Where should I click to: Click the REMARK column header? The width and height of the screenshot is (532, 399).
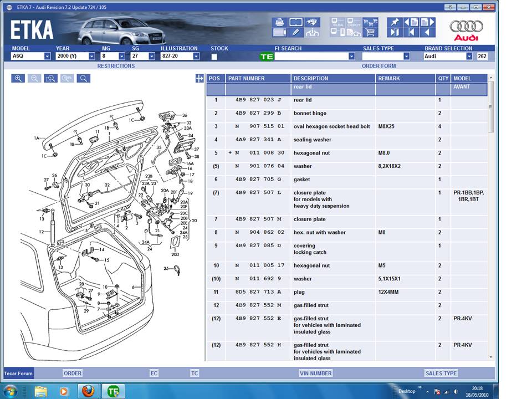tap(406, 78)
